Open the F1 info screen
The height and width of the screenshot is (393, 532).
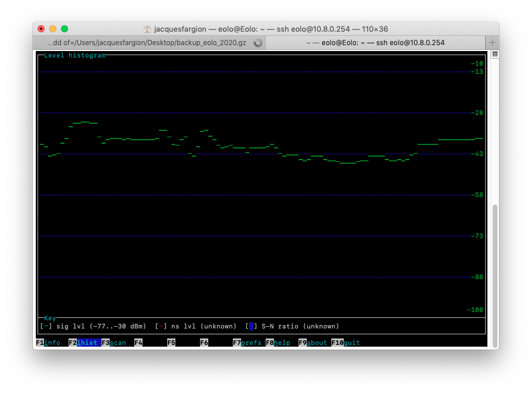click(48, 343)
